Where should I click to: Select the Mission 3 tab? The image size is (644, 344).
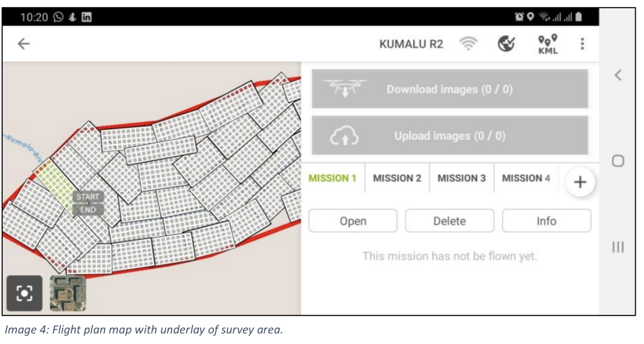[x=461, y=178]
